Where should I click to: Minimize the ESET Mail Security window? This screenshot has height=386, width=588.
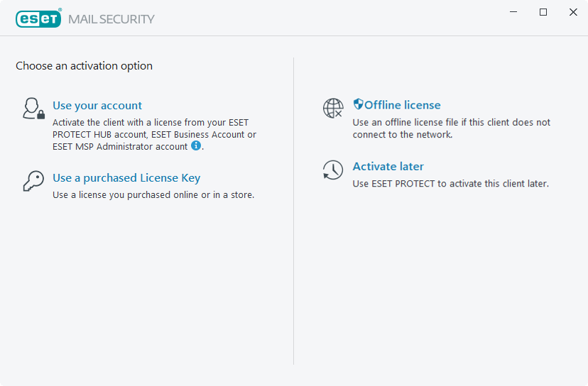pos(513,12)
